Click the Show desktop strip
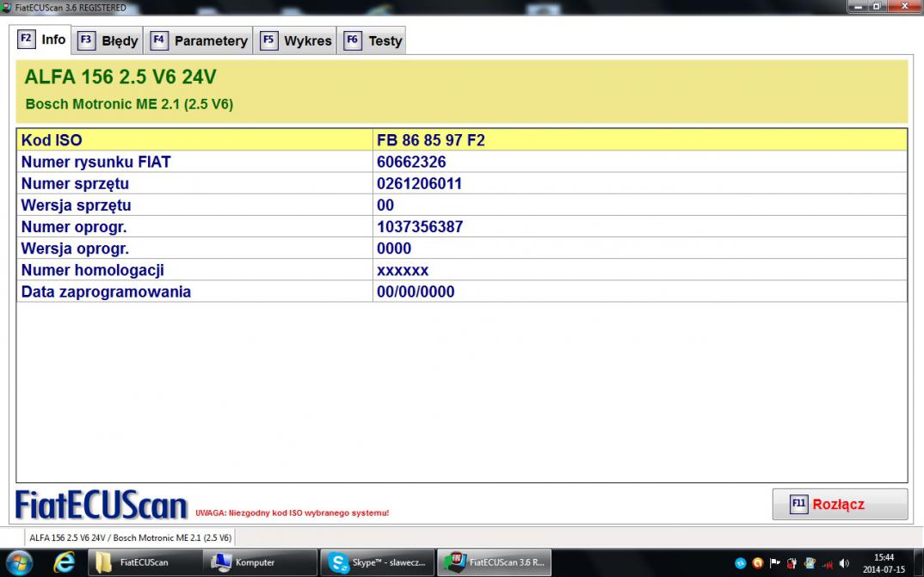The height and width of the screenshot is (577, 924). 920,563
